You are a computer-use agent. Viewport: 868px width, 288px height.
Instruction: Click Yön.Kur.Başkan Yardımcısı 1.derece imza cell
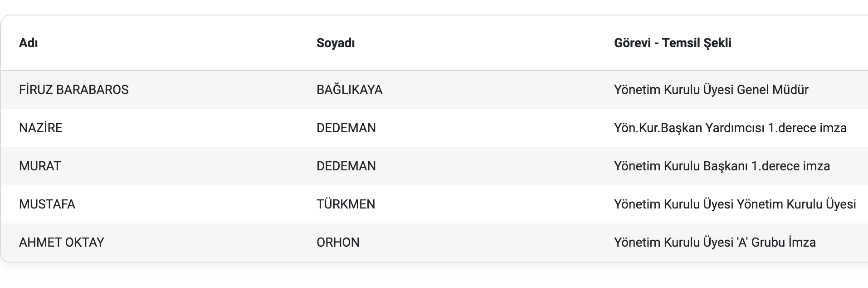pos(730,128)
